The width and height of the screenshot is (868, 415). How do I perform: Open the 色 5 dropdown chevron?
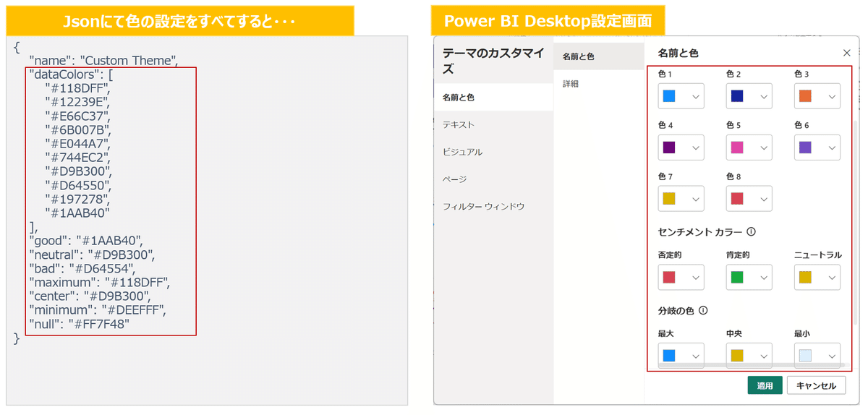pos(764,147)
